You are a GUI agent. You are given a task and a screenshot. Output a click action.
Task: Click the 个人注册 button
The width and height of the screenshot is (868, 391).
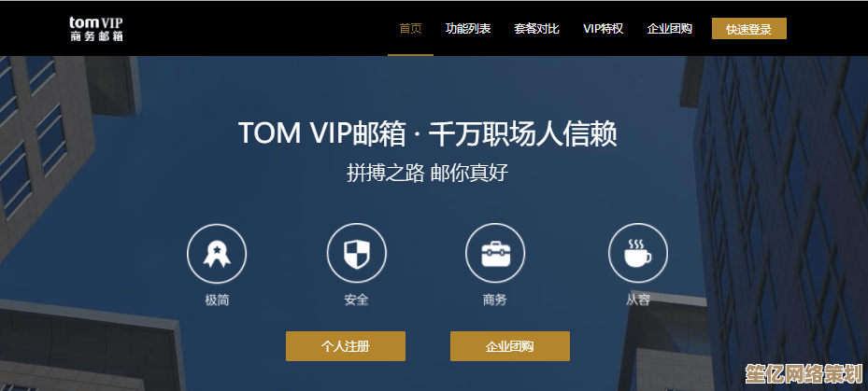[346, 346]
